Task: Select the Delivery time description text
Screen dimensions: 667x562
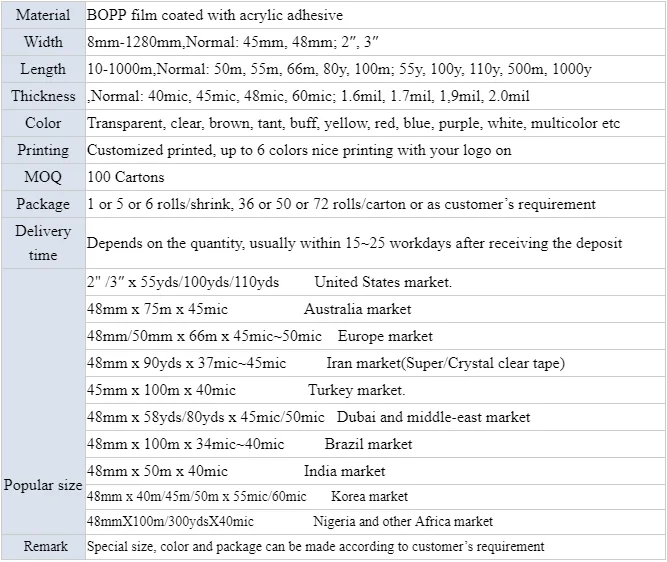Action: pos(354,243)
